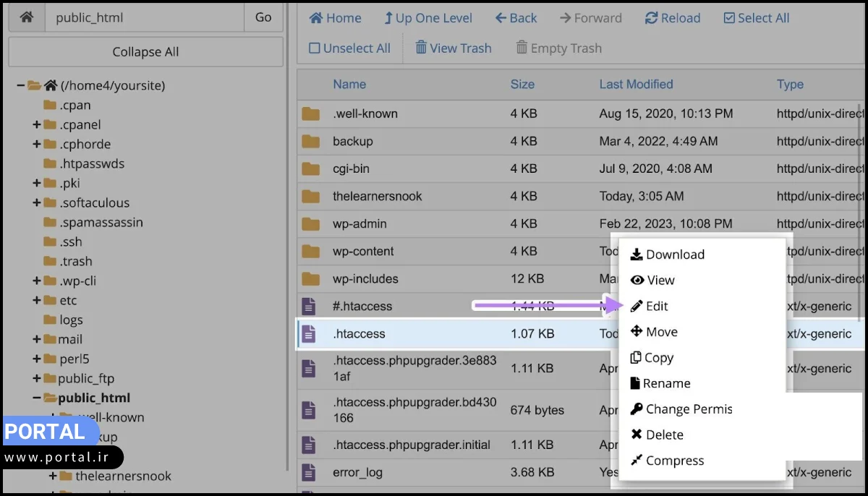Choose Delete from the context menu
The width and height of the screenshot is (868, 496).
click(x=663, y=435)
